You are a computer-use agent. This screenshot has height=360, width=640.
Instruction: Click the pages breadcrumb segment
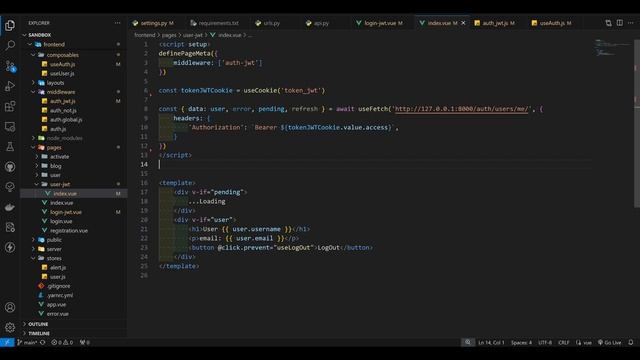[169, 35]
